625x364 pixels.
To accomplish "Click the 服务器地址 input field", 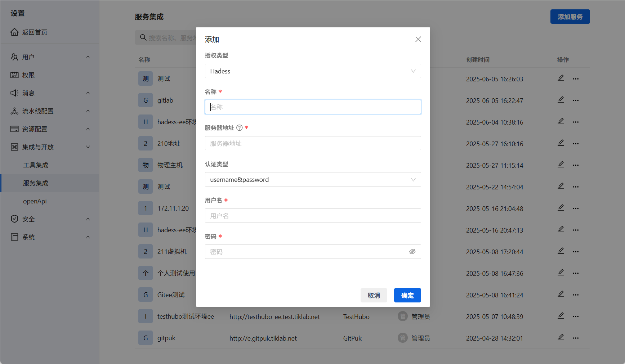I will pyautogui.click(x=313, y=143).
